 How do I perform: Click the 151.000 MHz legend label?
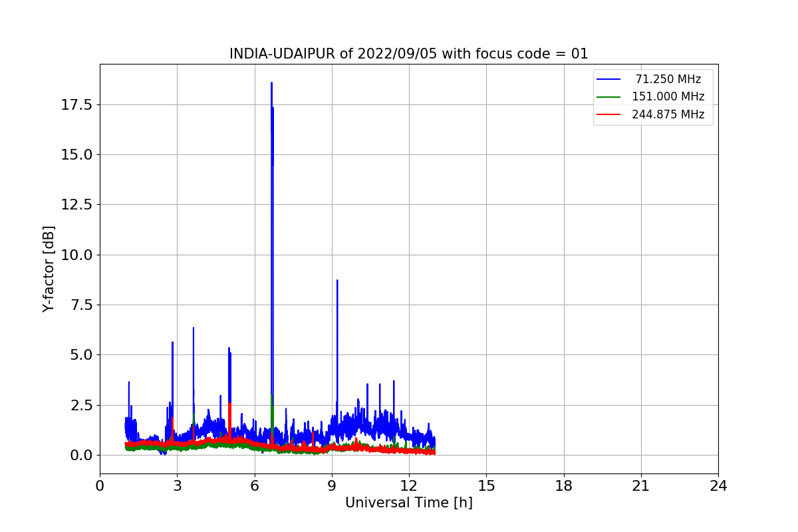(668, 96)
